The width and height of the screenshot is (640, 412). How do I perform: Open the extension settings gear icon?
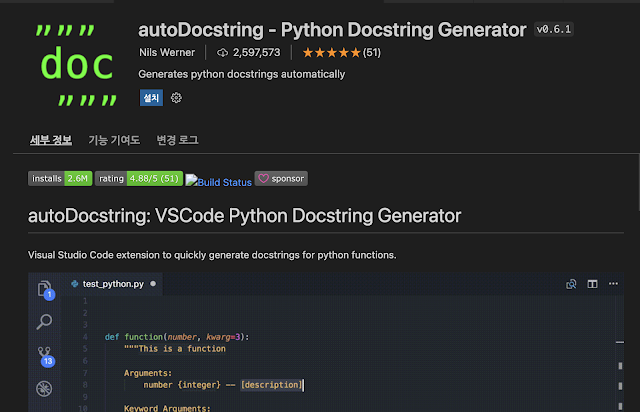(176, 98)
